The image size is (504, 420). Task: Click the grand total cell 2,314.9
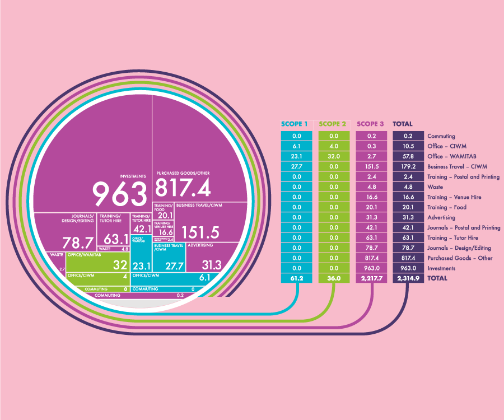(x=408, y=278)
